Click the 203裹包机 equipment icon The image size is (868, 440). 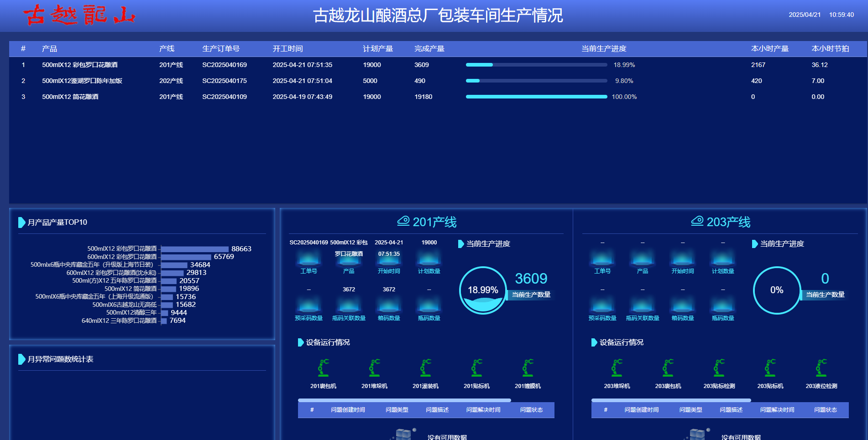tap(669, 368)
